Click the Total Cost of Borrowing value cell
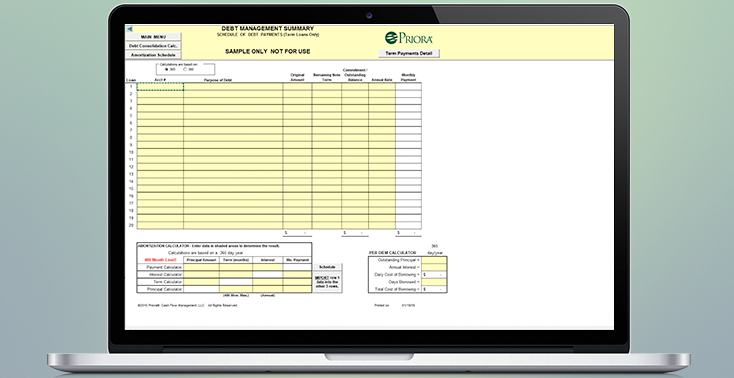The image size is (734, 378). tap(434, 289)
